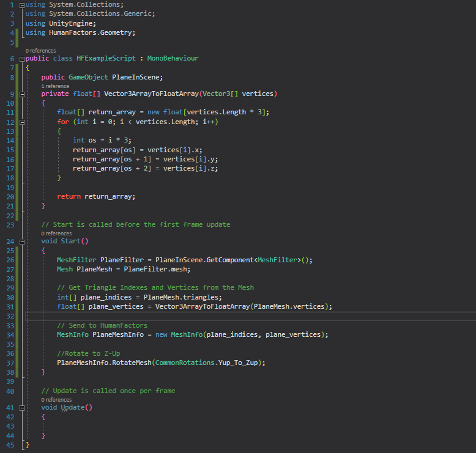Viewport: 476px width, 453px height.
Task: Click closing yellow brace on line 45
Action: tap(28, 445)
